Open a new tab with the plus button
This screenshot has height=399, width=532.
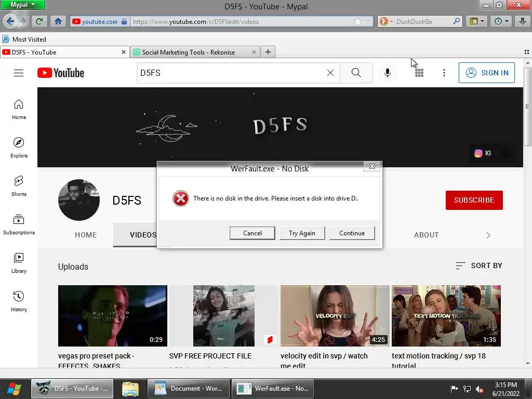268,52
